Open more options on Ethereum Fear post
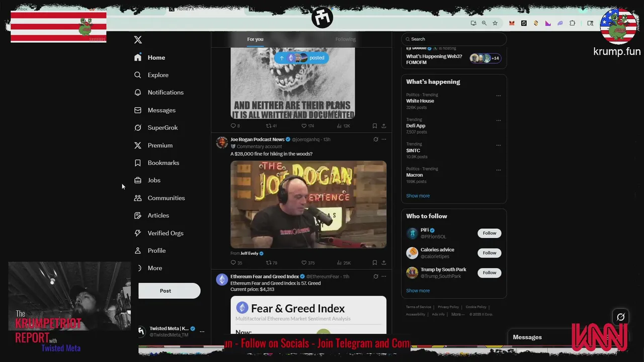The width and height of the screenshot is (644, 362). pos(384,276)
